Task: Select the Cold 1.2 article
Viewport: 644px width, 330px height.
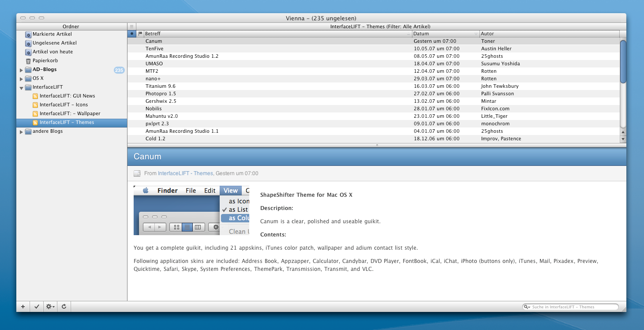Action: point(374,139)
